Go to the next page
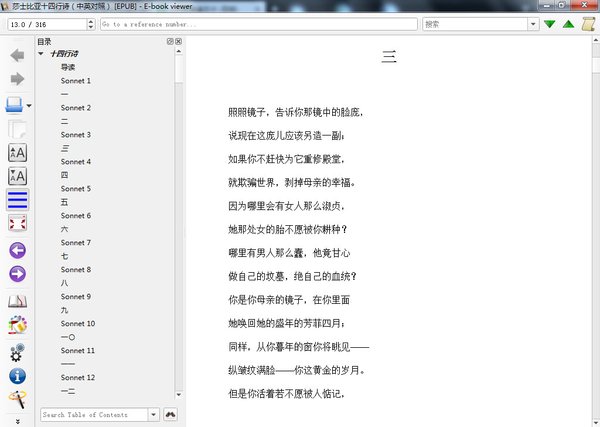Image resolution: width=600 pixels, height=427 pixels. 17,274
